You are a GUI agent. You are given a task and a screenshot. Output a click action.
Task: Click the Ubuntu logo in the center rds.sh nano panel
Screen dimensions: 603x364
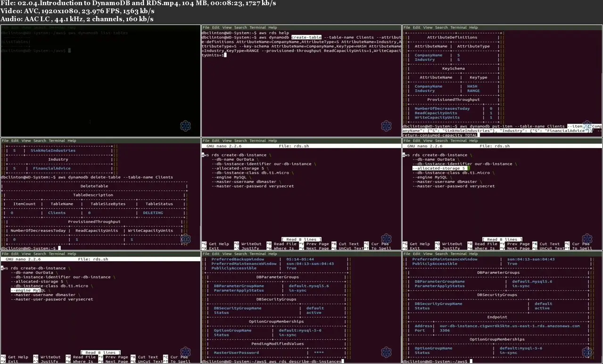[386, 240]
